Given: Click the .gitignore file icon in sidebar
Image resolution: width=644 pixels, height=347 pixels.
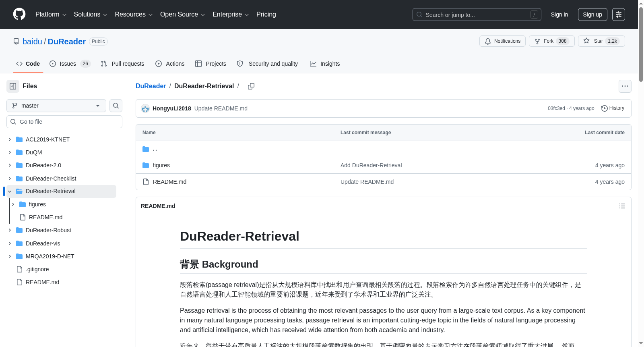Looking at the screenshot, I should point(19,269).
